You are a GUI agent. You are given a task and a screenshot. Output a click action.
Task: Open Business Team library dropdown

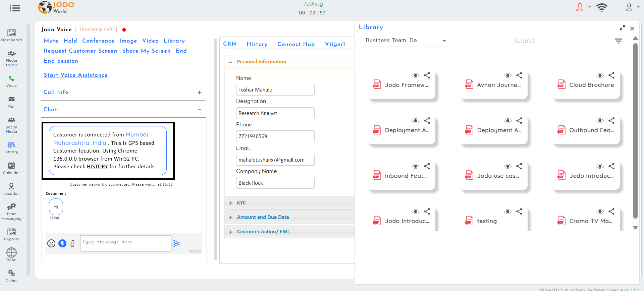(407, 41)
